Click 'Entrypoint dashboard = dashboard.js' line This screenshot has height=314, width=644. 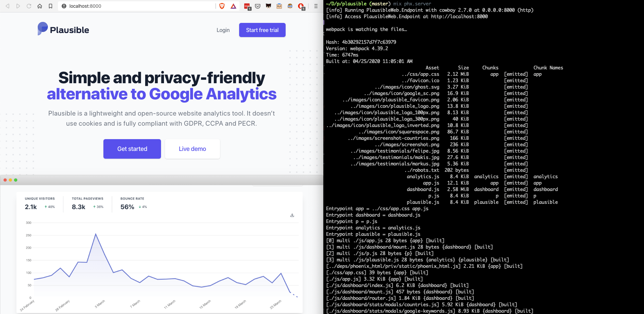pyautogui.click(x=373, y=215)
